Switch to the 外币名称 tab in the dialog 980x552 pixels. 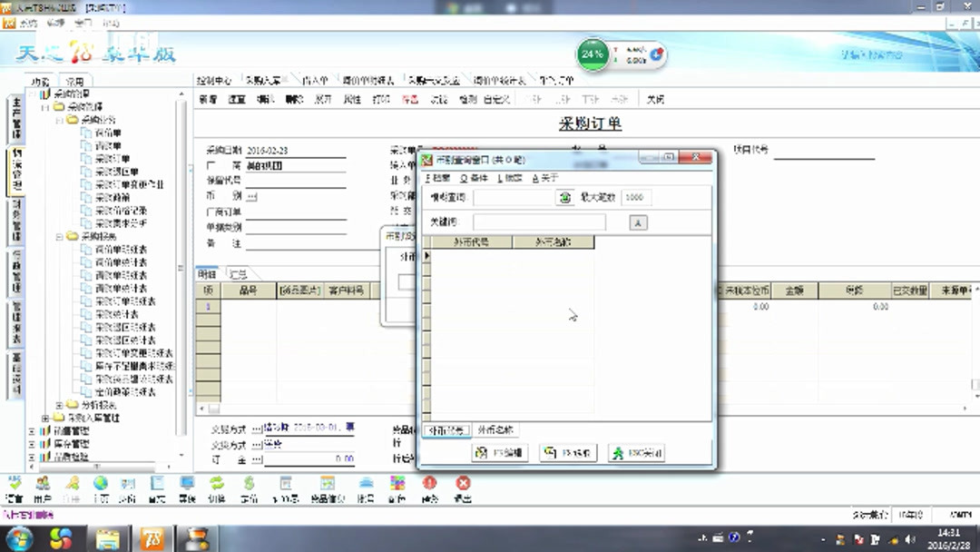click(x=495, y=429)
